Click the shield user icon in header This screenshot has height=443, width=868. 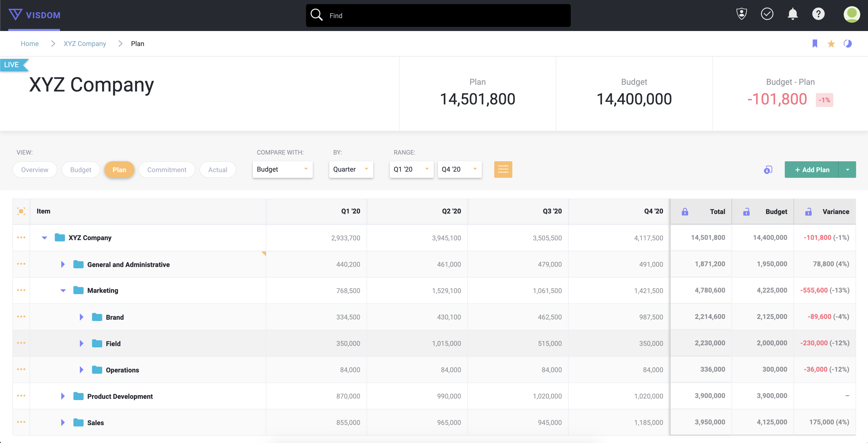point(742,14)
